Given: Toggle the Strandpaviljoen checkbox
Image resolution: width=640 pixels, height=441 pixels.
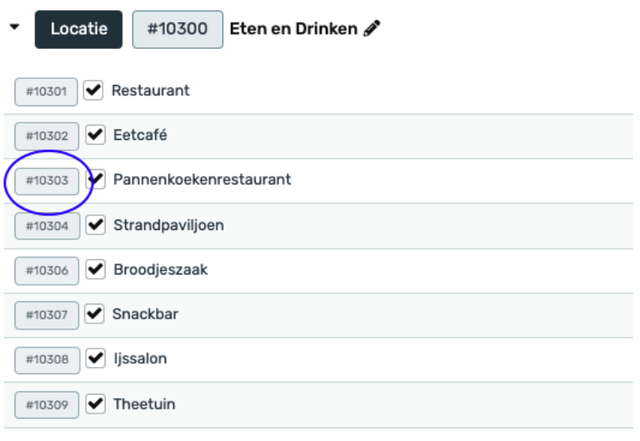Looking at the screenshot, I should [97, 225].
